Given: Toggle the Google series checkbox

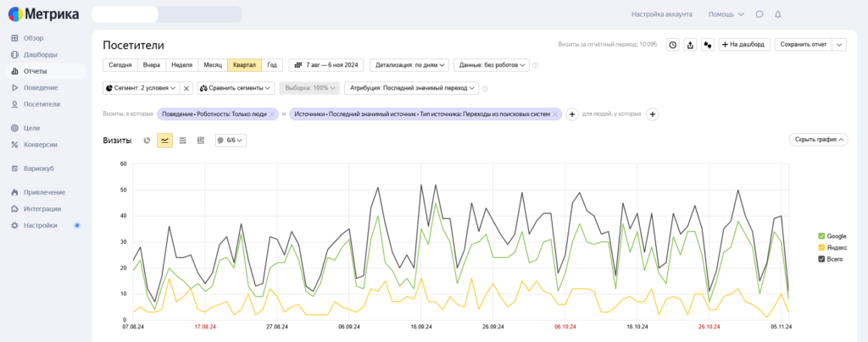Looking at the screenshot, I should tap(821, 235).
